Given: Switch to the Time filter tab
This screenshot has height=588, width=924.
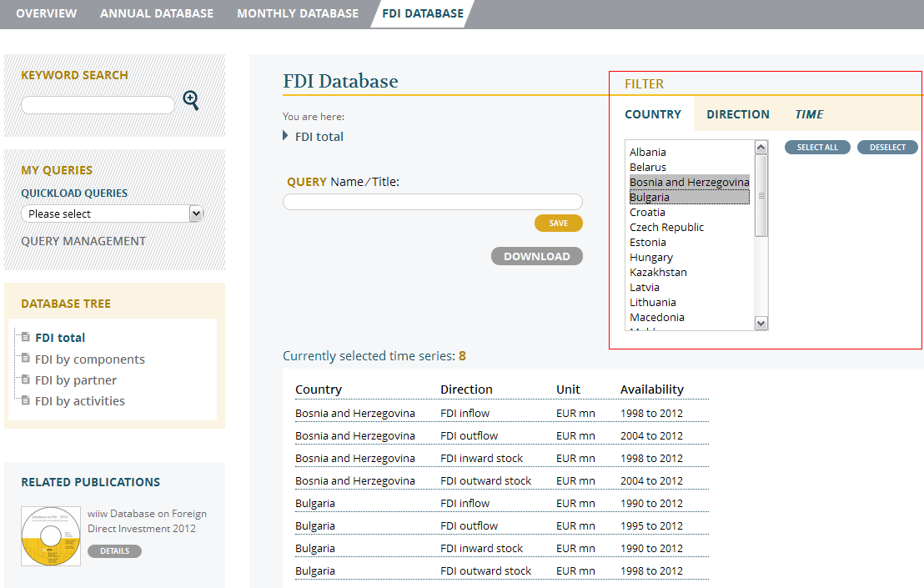Looking at the screenshot, I should click(x=808, y=114).
